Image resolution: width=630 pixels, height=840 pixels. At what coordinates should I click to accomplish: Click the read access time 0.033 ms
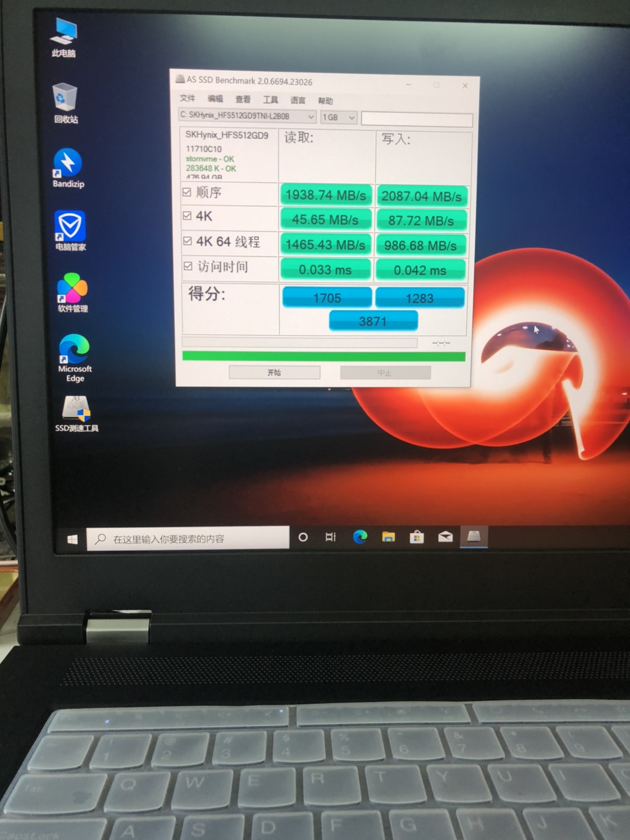pyautogui.click(x=325, y=270)
